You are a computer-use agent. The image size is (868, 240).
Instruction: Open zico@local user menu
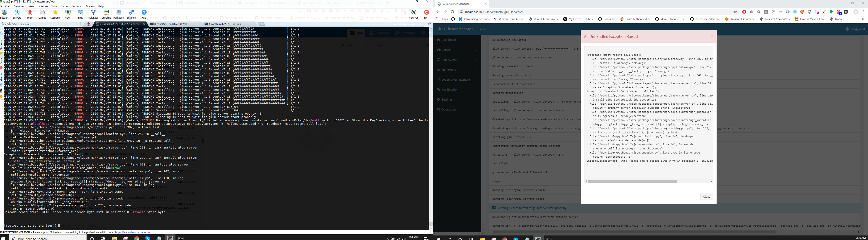click(x=855, y=29)
